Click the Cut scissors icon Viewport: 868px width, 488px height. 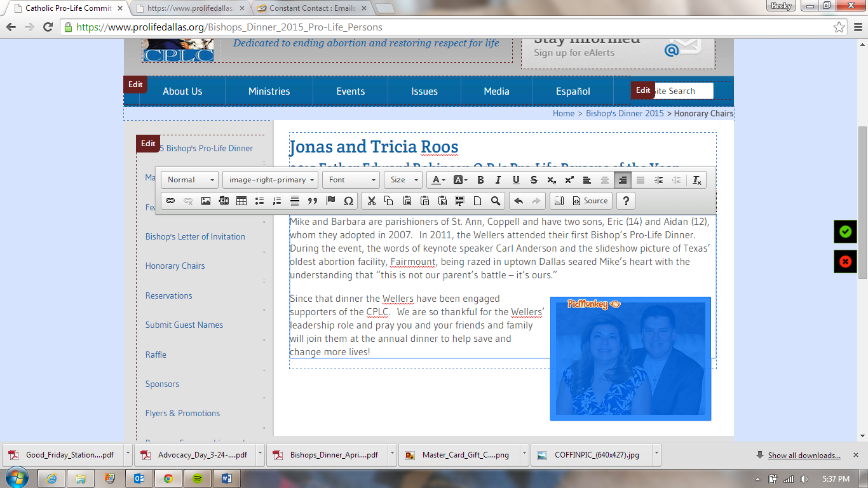pos(372,201)
